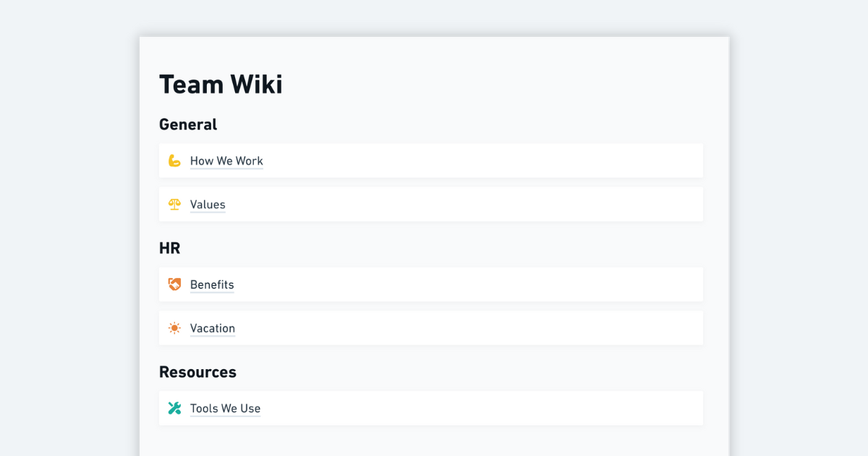Select the General section header

click(x=188, y=124)
